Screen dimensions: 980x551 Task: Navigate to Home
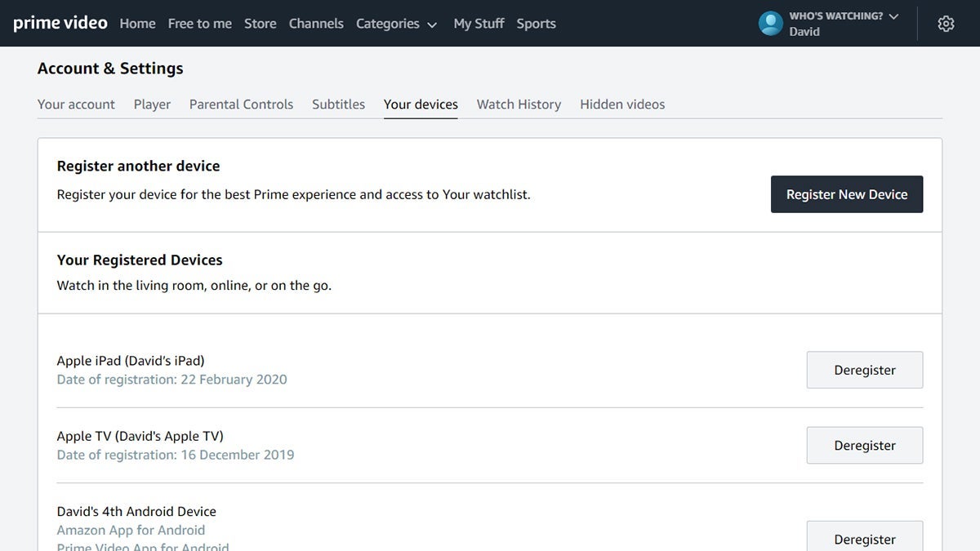136,24
